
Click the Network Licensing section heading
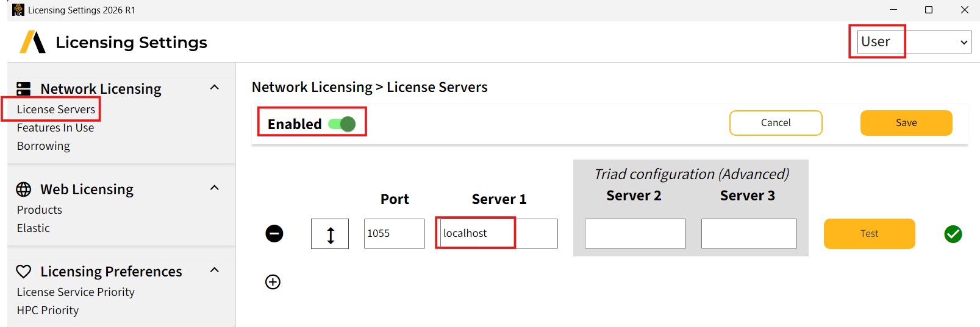pos(101,89)
